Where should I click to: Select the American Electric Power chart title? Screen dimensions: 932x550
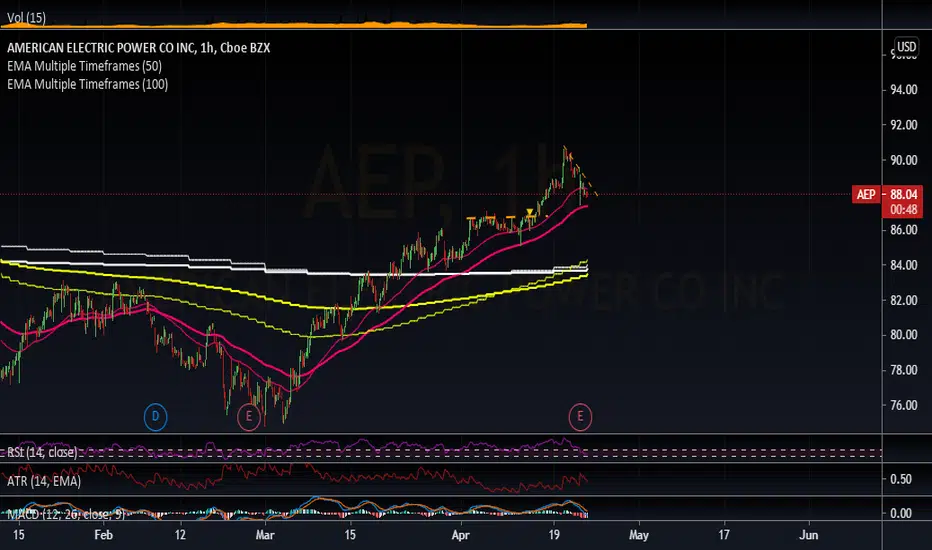[x=138, y=48]
